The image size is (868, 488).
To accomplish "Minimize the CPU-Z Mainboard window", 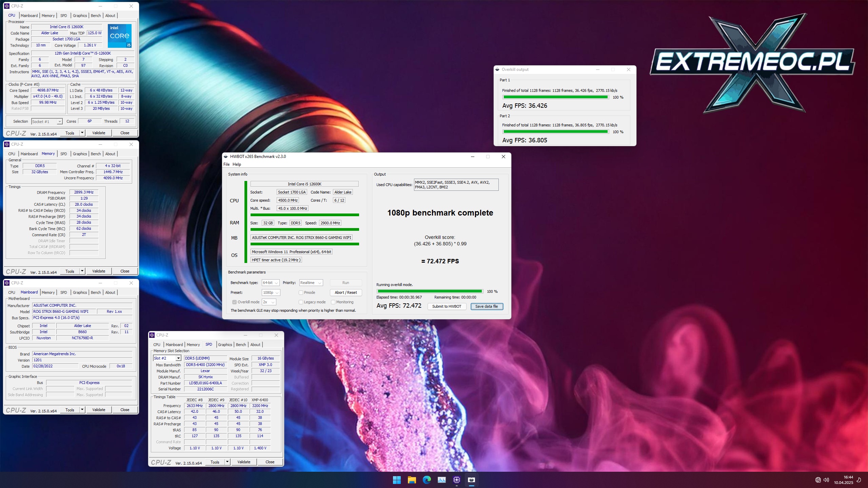I will point(100,283).
